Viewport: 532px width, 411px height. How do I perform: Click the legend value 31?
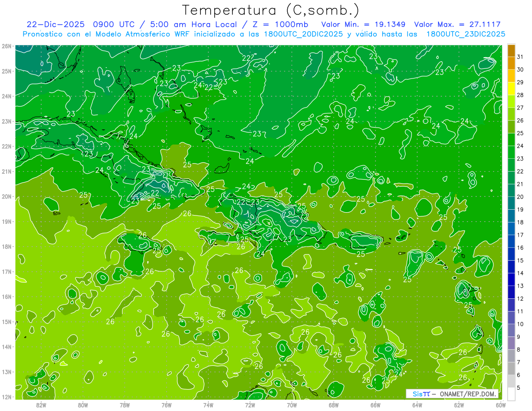[520, 57]
